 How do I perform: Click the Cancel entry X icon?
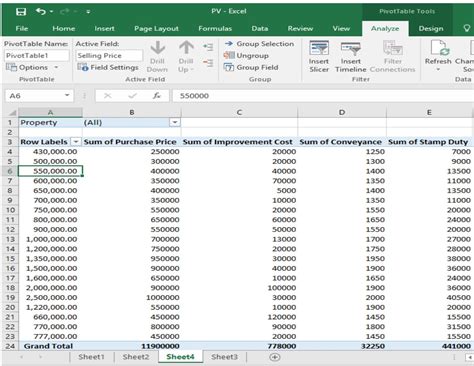pos(107,96)
